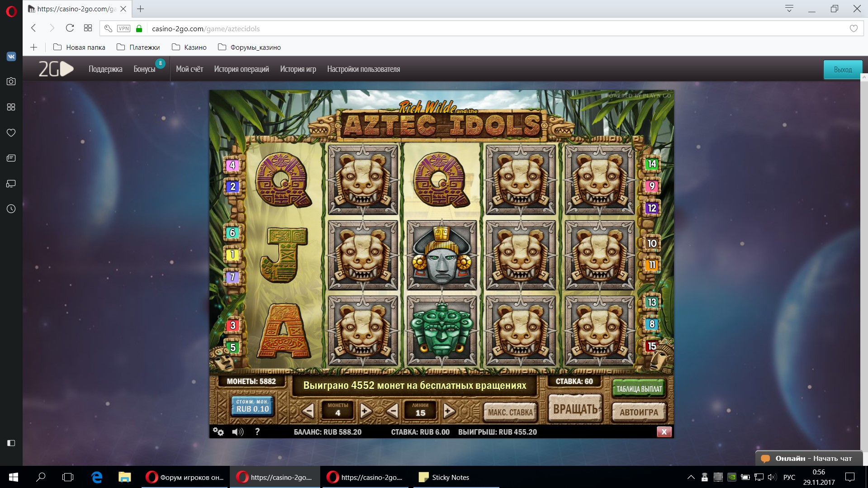Screen dimensions: 868x488
Task: Increase the number of lines
Action: [x=449, y=411]
